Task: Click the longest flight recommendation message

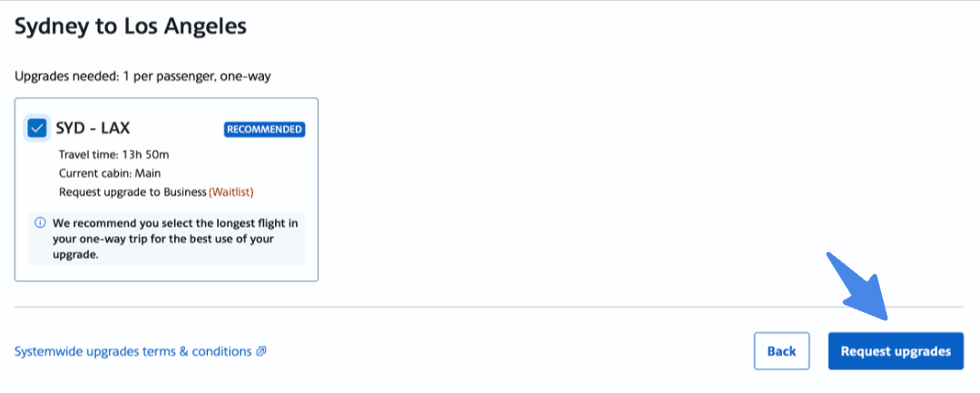Action: tap(170, 239)
